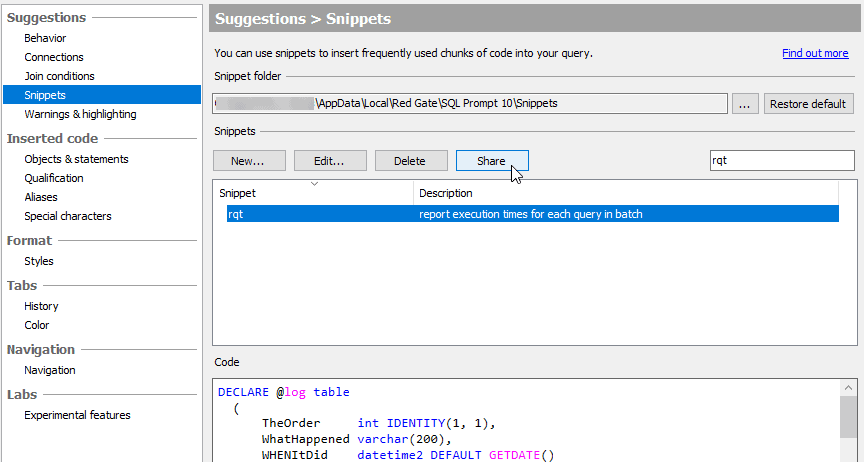This screenshot has width=864, height=462.
Task: Click the DECLARE @log table code line
Action: click(284, 392)
